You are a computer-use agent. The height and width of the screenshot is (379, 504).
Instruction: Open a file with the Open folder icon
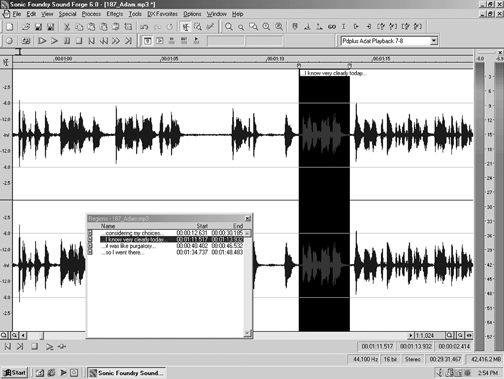[26, 27]
